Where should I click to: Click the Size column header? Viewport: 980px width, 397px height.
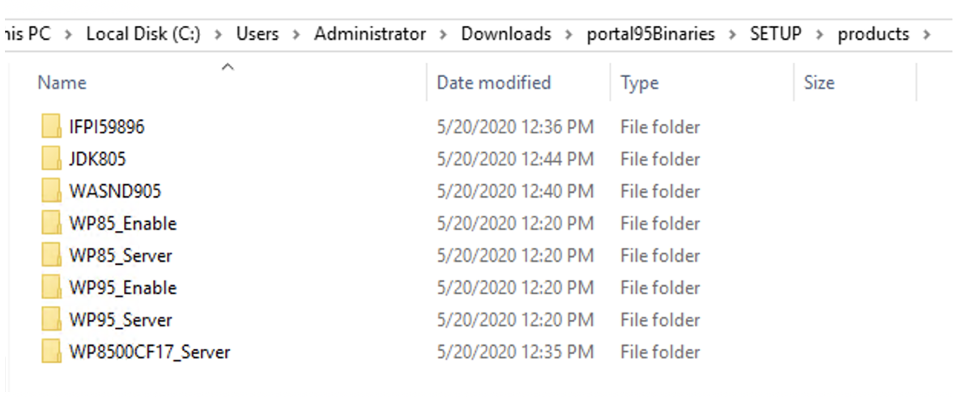point(818,83)
